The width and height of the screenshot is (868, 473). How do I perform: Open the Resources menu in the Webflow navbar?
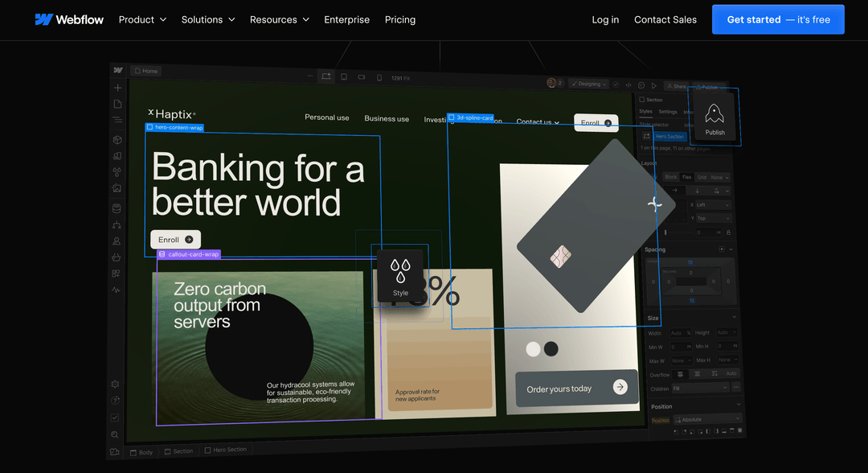pos(280,19)
